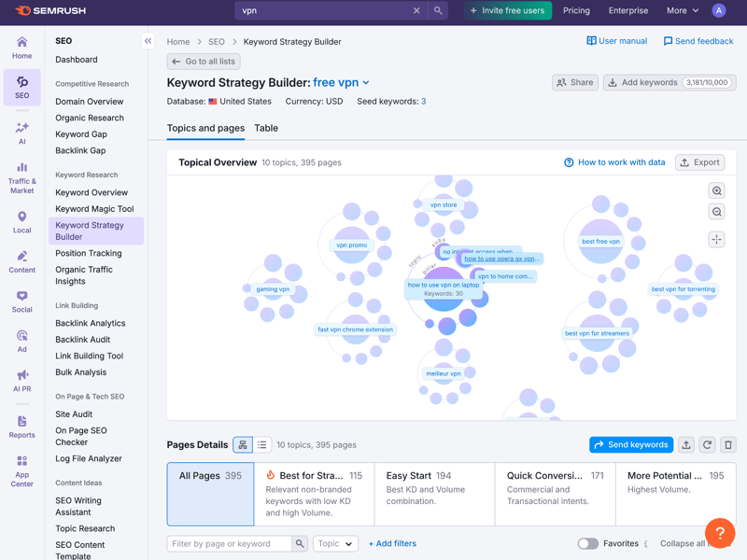Open How to work with data link
747x560 pixels.
[x=614, y=162]
